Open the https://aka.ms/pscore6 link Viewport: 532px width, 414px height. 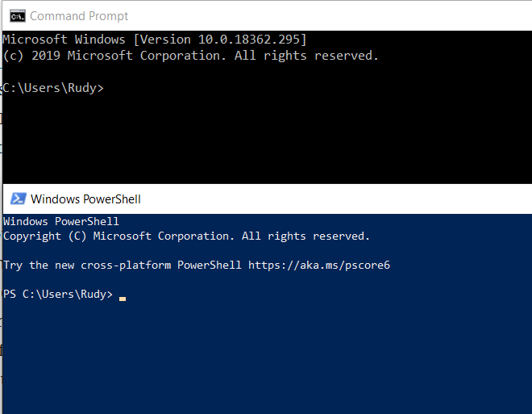[318, 265]
